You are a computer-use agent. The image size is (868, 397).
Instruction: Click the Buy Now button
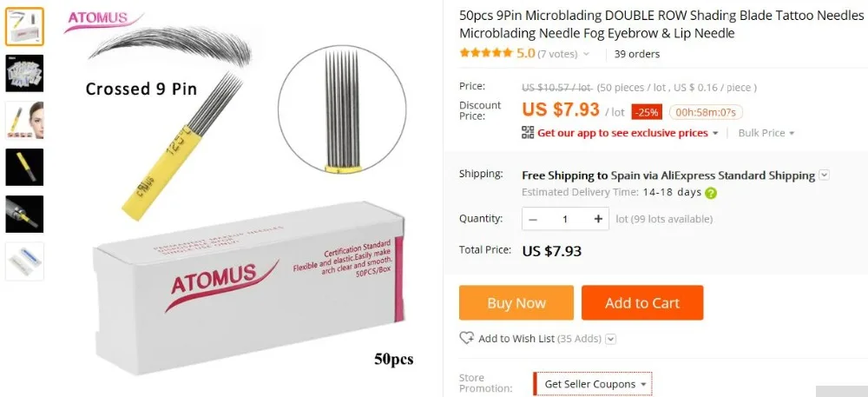click(516, 303)
